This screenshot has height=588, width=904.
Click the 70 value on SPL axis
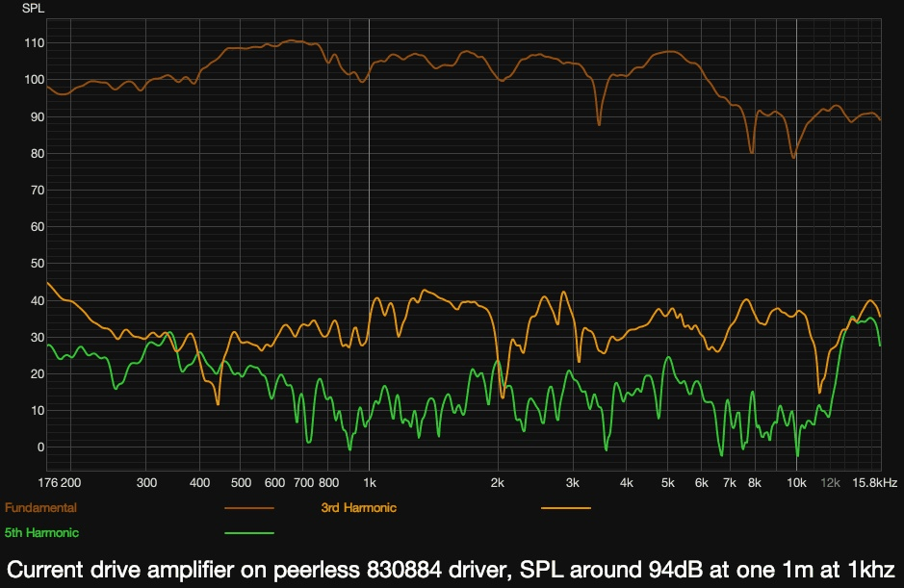click(38, 191)
